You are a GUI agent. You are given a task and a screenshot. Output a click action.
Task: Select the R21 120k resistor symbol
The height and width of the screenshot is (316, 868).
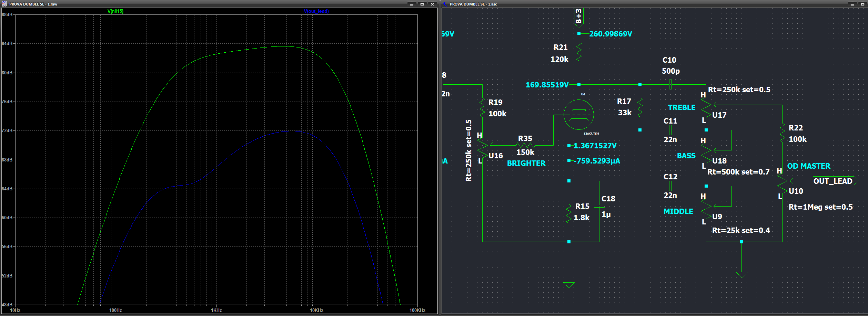point(579,52)
